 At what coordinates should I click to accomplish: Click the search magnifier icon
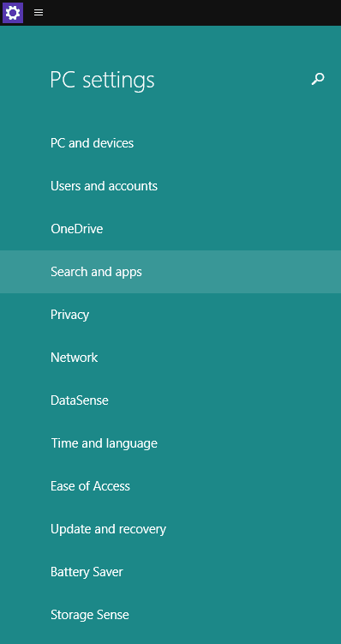[x=318, y=78]
